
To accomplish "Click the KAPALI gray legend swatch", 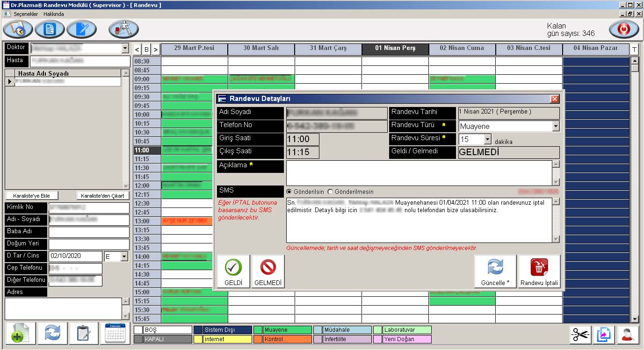I will 138,339.
